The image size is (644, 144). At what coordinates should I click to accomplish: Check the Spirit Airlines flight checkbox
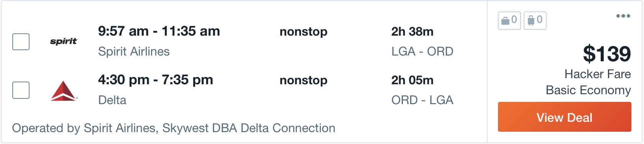pos(21,42)
